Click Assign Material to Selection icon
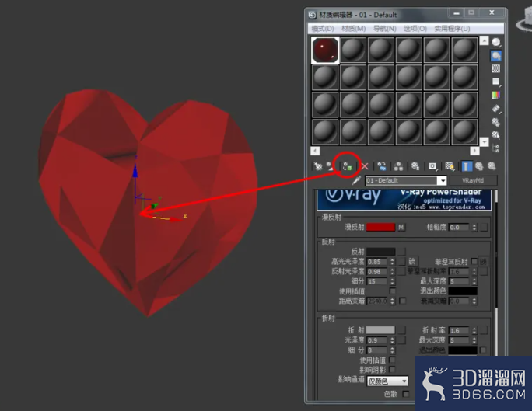Viewport: 532px width, 411px height. (347, 166)
